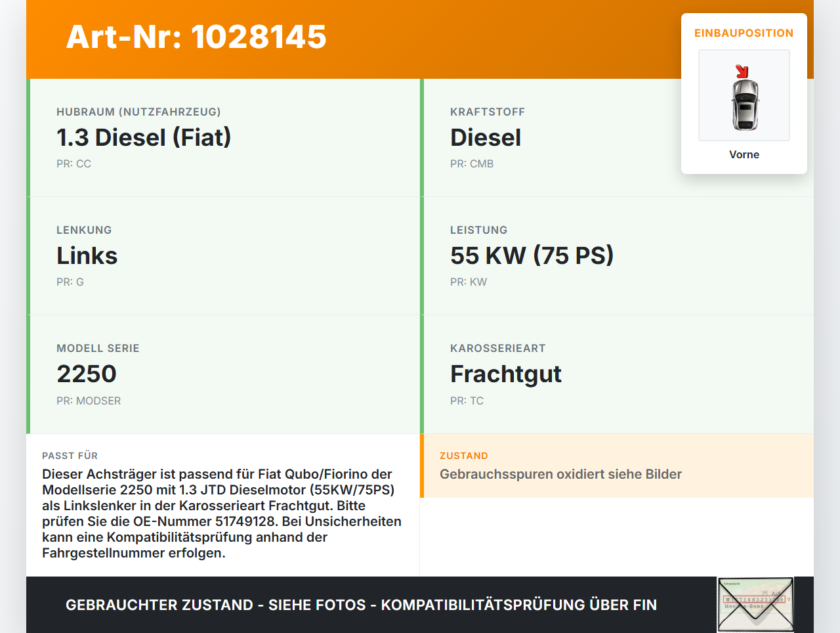Click the LEISTUNG label
The image size is (840, 633).
[x=479, y=230]
